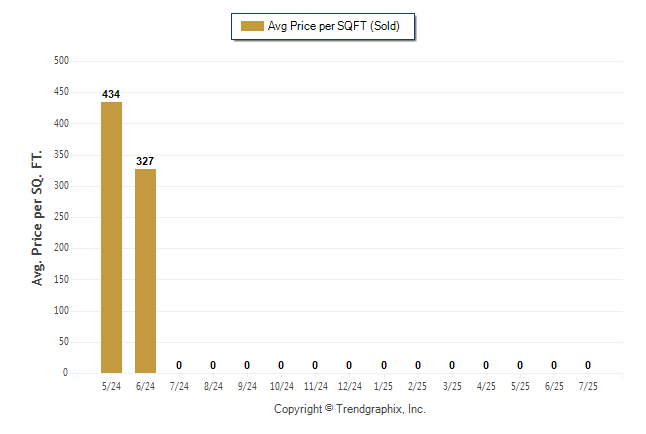Click the 10/24 x-axis month label
Image resolution: width=646 pixels, height=434 pixels.
tap(282, 386)
